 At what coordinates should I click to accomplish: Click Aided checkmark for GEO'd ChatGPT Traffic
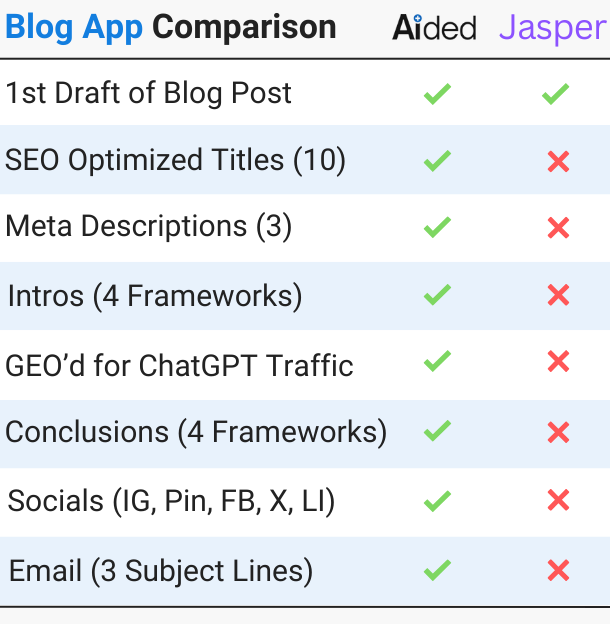437,362
